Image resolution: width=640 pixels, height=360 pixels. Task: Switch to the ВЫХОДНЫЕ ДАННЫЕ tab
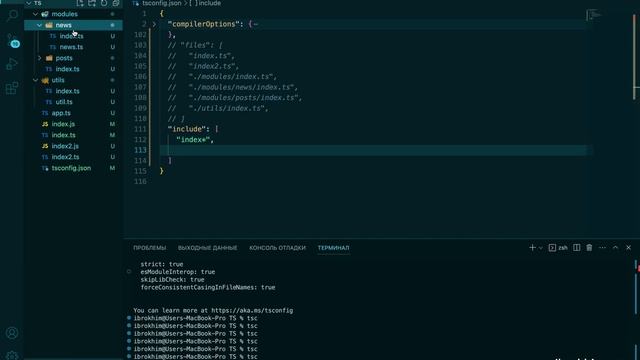pyautogui.click(x=207, y=248)
